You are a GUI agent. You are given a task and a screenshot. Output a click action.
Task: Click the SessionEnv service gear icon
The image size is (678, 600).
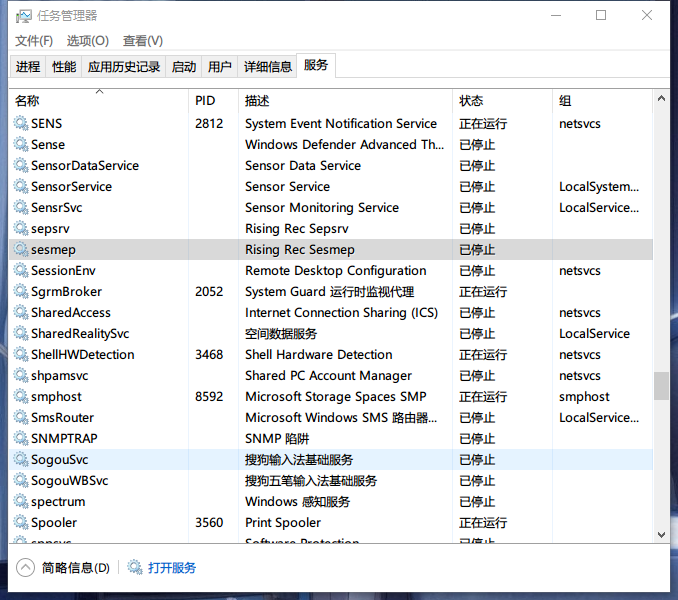click(x=21, y=271)
